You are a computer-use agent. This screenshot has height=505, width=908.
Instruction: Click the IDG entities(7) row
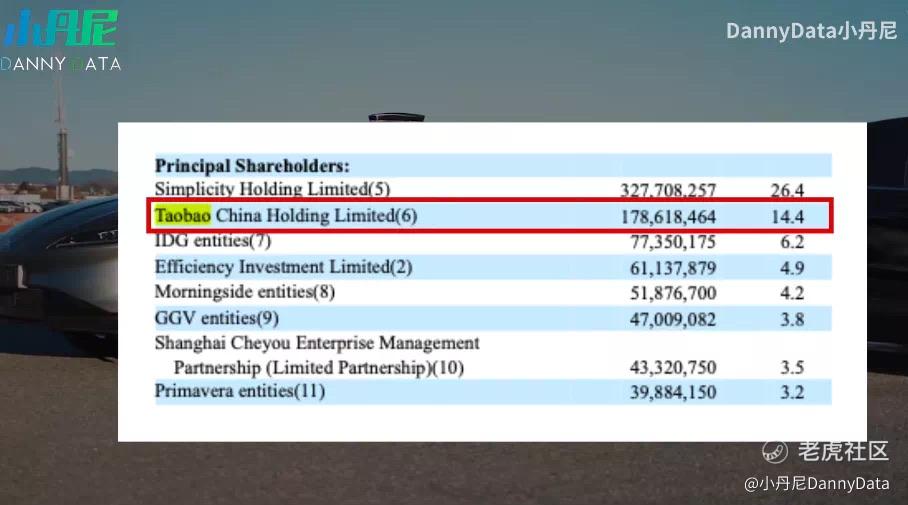point(493,241)
